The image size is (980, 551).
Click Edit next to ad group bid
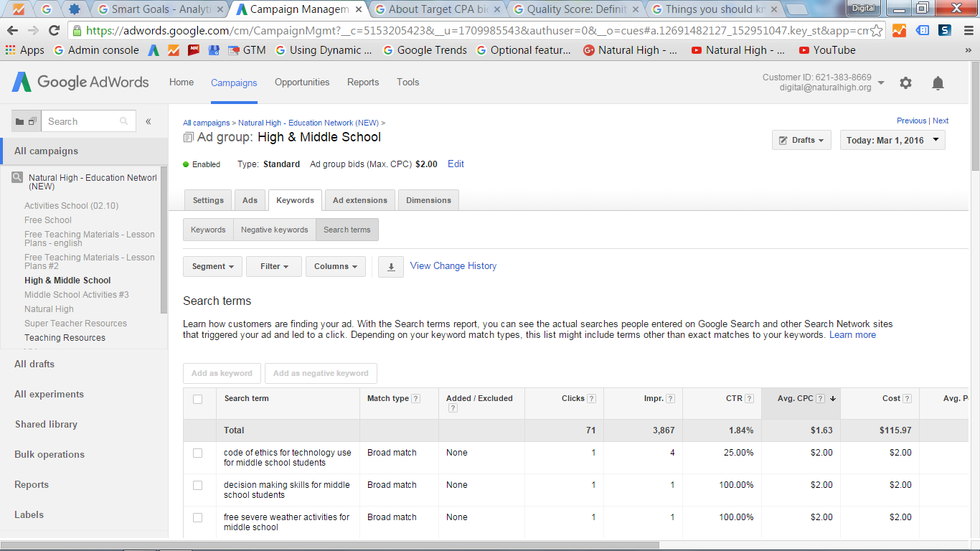click(x=456, y=164)
